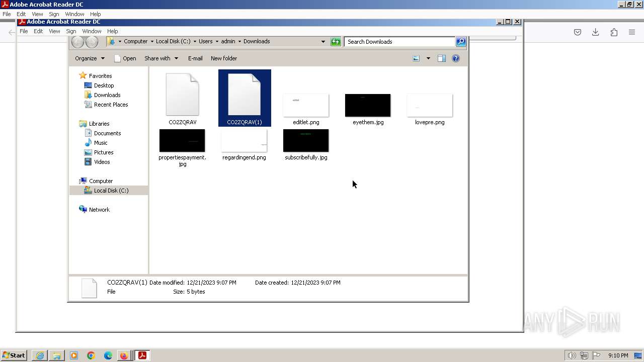Open the Videos library

[x=102, y=162]
